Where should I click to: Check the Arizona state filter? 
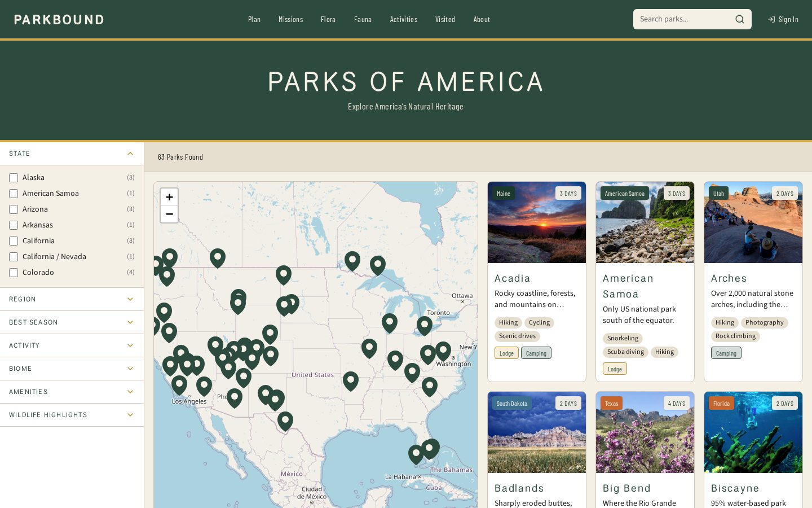point(14,209)
